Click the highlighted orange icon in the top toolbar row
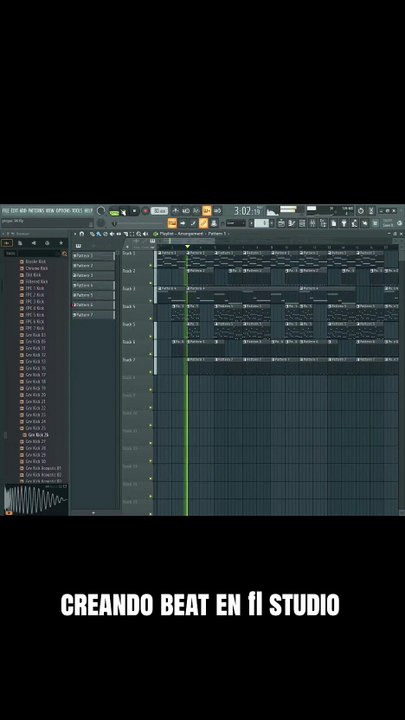The image size is (405, 720). 207,211
